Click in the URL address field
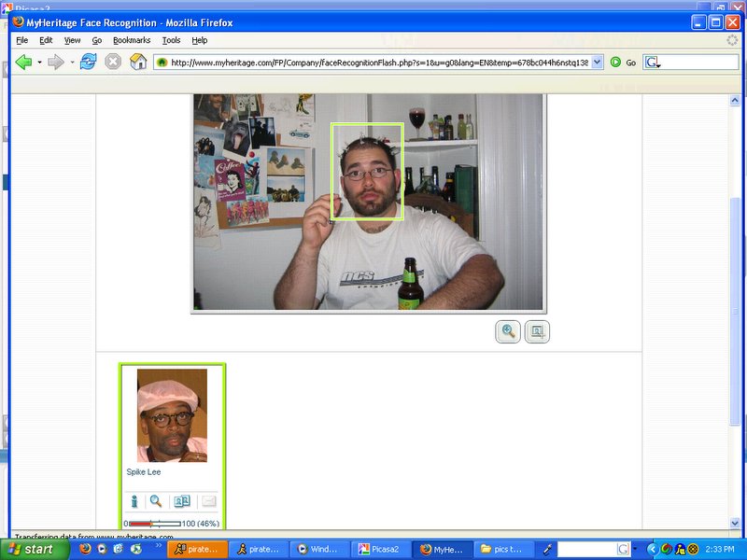The height and width of the screenshot is (560, 747). coord(373,63)
